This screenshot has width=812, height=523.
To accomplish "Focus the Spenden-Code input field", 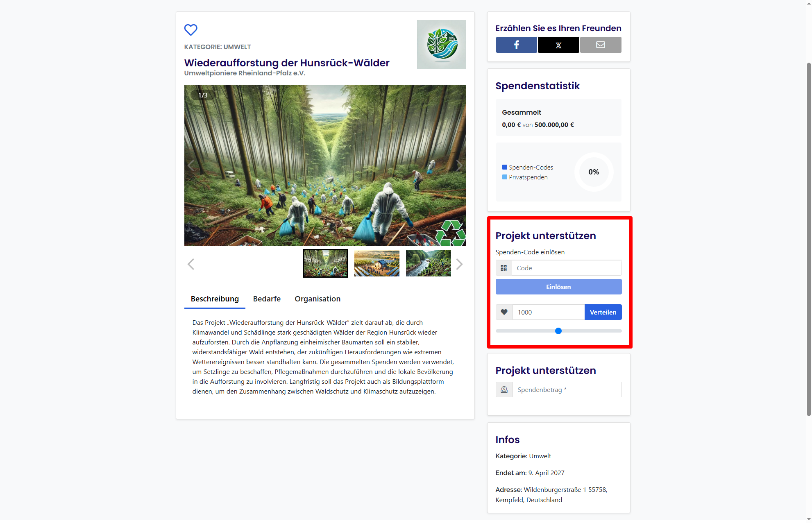I will click(x=566, y=268).
